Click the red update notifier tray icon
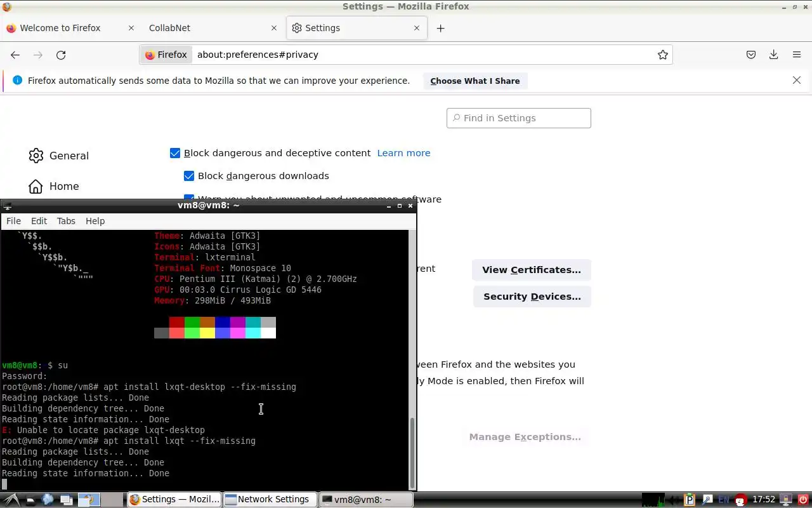The width and height of the screenshot is (812, 508). (x=740, y=500)
